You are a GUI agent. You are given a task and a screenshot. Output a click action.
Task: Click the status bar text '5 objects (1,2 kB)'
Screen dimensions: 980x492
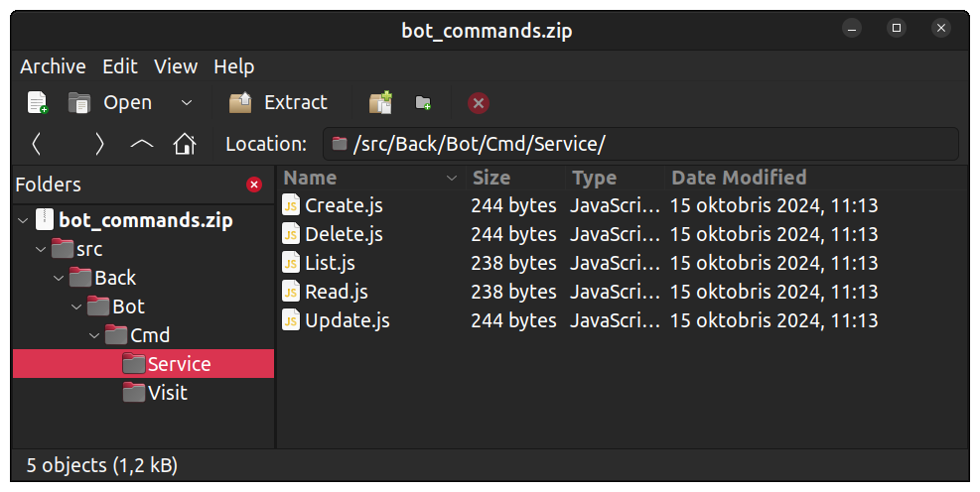point(102,465)
